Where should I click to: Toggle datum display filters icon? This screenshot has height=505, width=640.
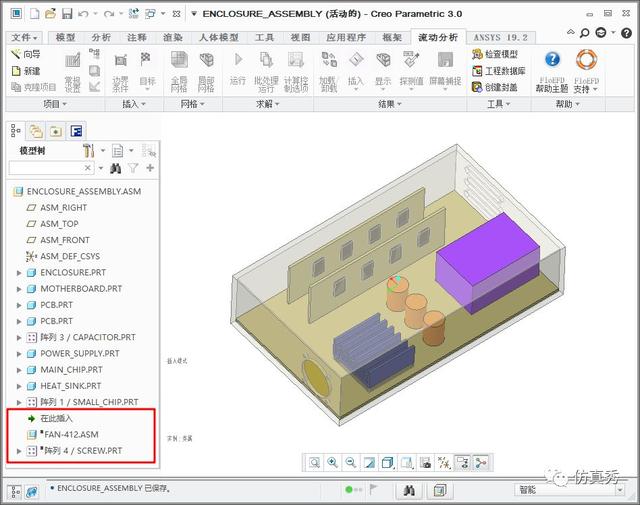point(443,463)
